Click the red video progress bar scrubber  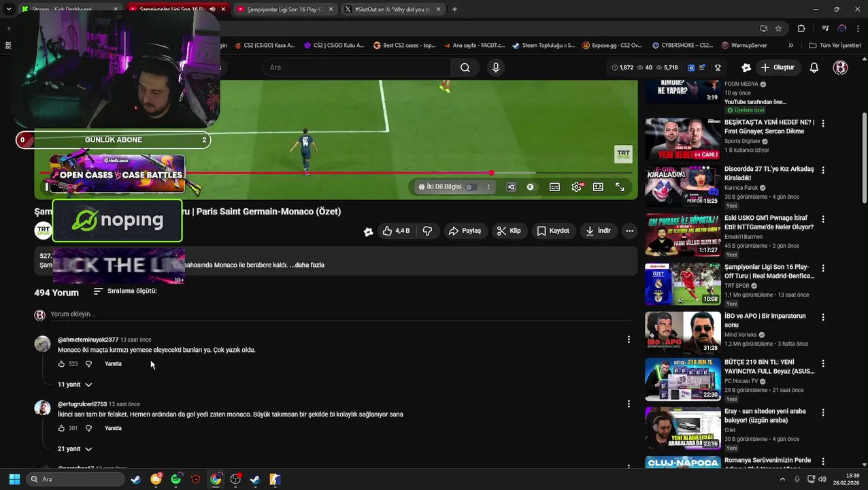[x=491, y=173]
